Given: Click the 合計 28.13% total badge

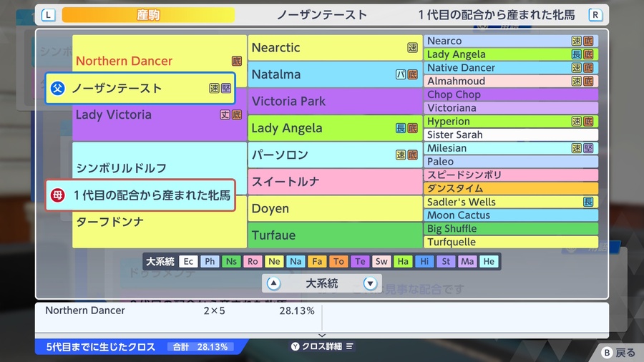Looking at the screenshot, I should click(x=200, y=347).
